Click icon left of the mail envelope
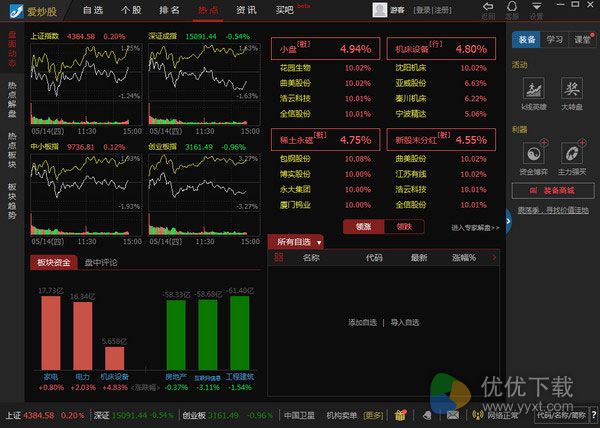 (x=427, y=415)
